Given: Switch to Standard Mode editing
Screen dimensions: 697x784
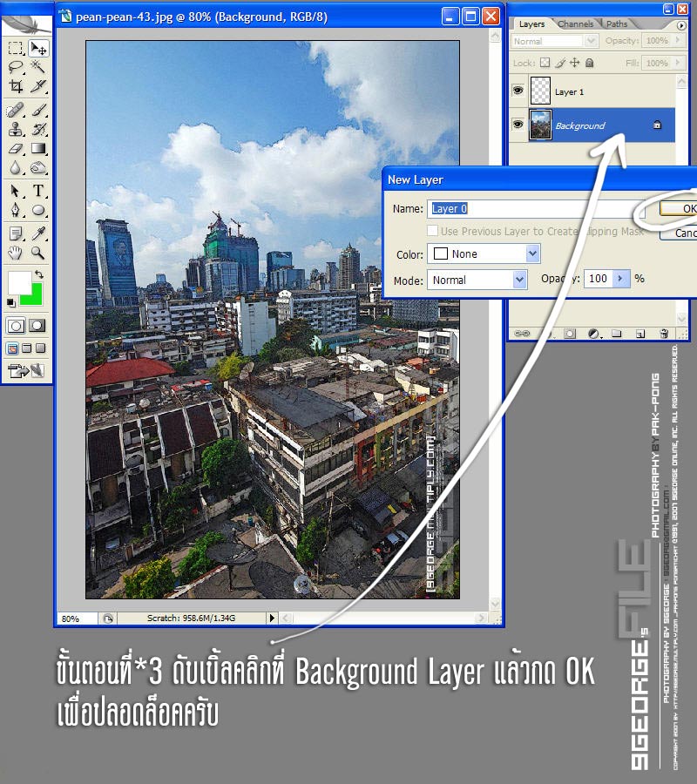Looking at the screenshot, I should click(x=16, y=326).
